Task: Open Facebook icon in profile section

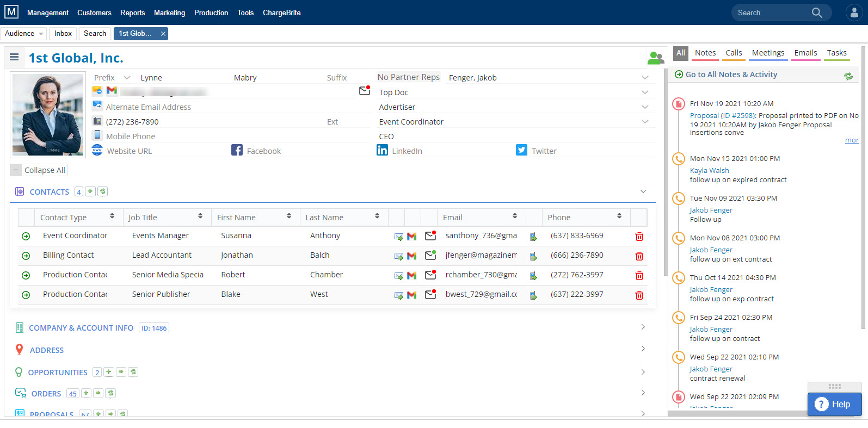Action: tap(237, 150)
